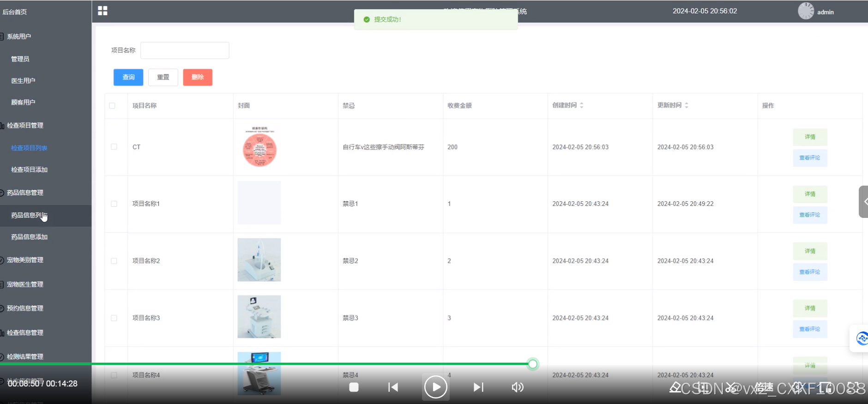868x404 pixels.
Task: Click the 项目名称2 cover thumbnail
Action: [259, 260]
